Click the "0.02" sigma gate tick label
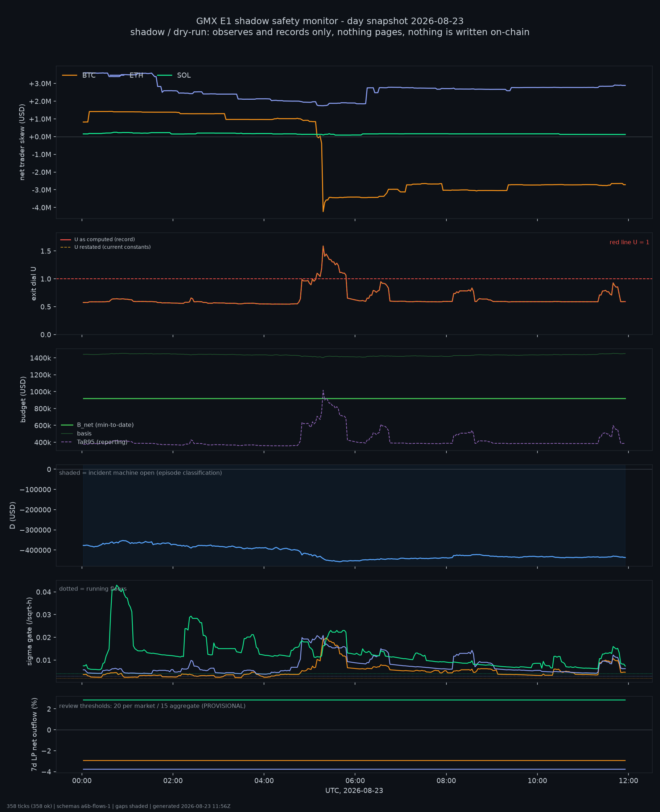 pos(44,638)
